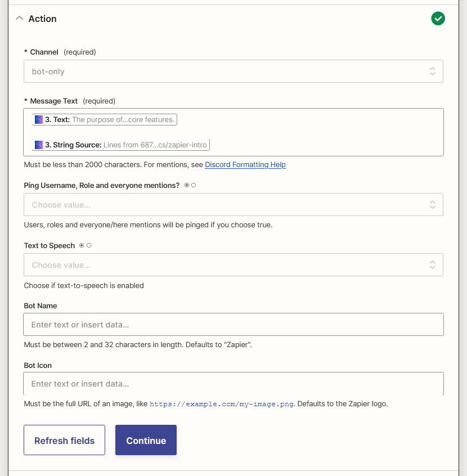Click the green checkmark status icon

pos(438,19)
